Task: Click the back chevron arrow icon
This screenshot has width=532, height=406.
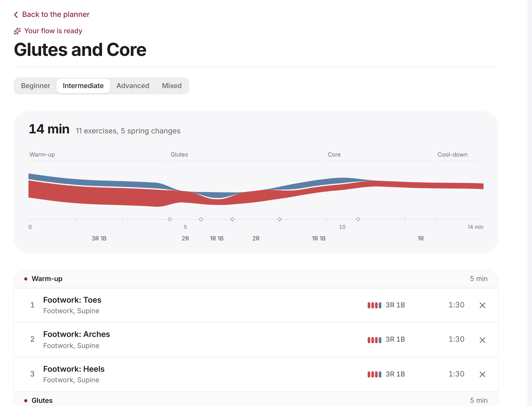Action: coord(16,14)
